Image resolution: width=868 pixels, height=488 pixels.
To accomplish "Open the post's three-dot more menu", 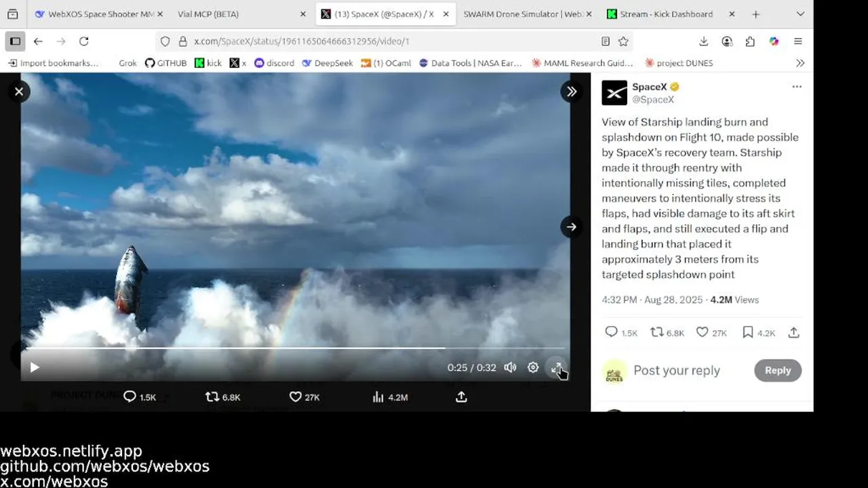I will [797, 87].
